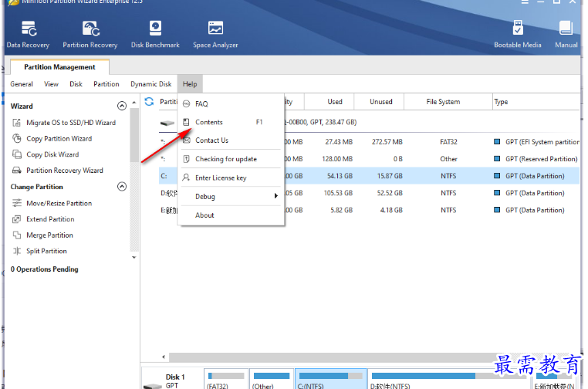
Task: Click Migrate OS to SSD/HD Wizard icon
Action: point(16,123)
